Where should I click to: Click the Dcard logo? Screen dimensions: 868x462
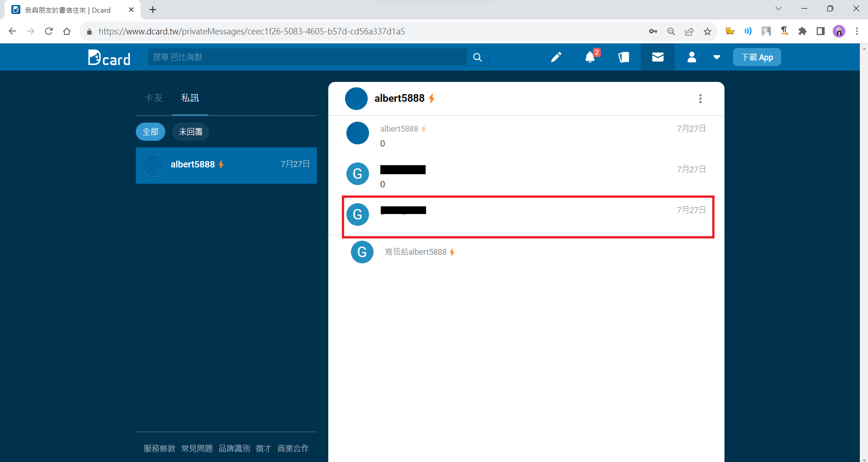coord(109,57)
